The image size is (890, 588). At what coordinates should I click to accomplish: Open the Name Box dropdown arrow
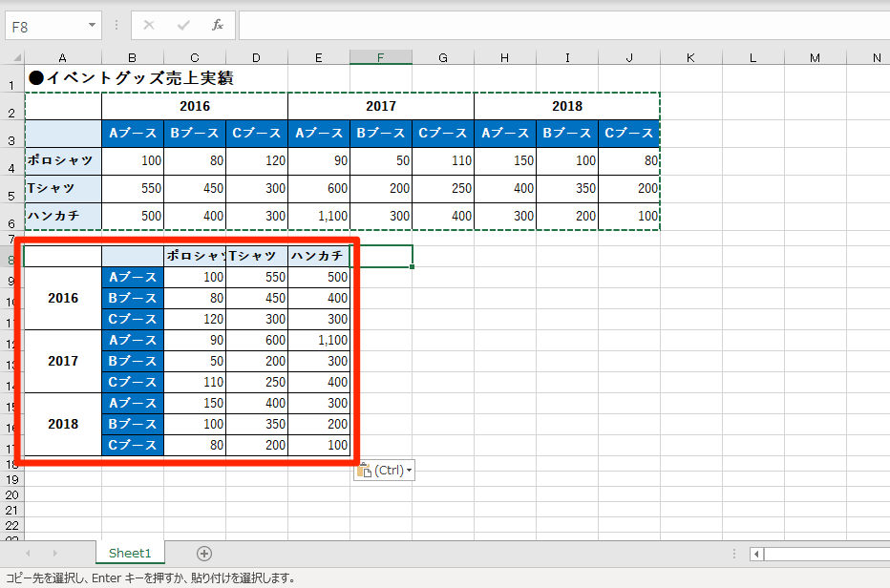tap(92, 25)
